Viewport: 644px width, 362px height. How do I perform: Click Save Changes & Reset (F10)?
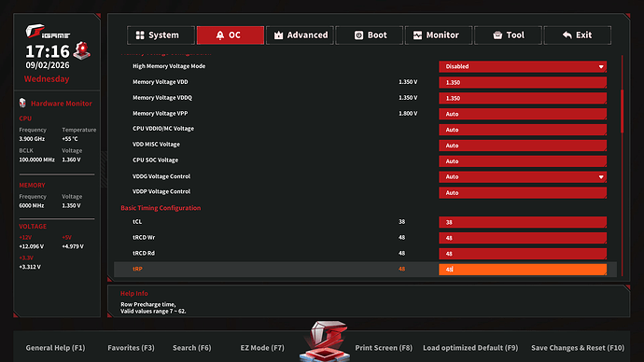(x=578, y=348)
